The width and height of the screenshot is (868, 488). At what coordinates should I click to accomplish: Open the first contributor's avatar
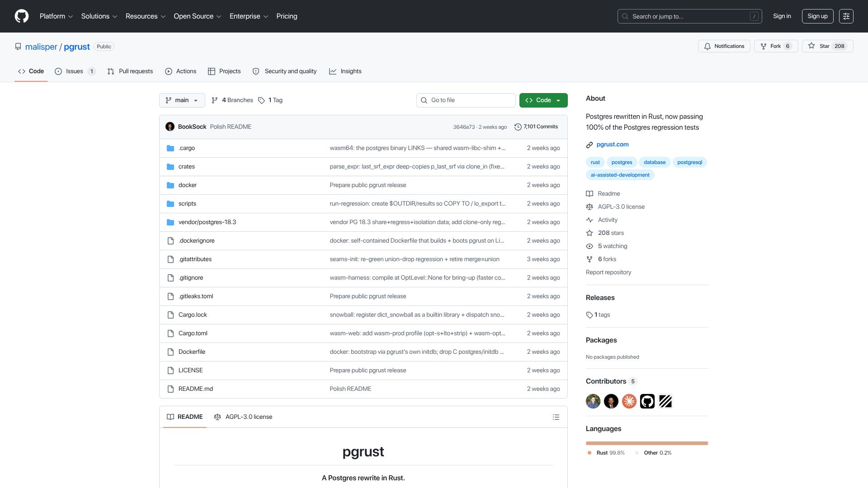pos(593,401)
